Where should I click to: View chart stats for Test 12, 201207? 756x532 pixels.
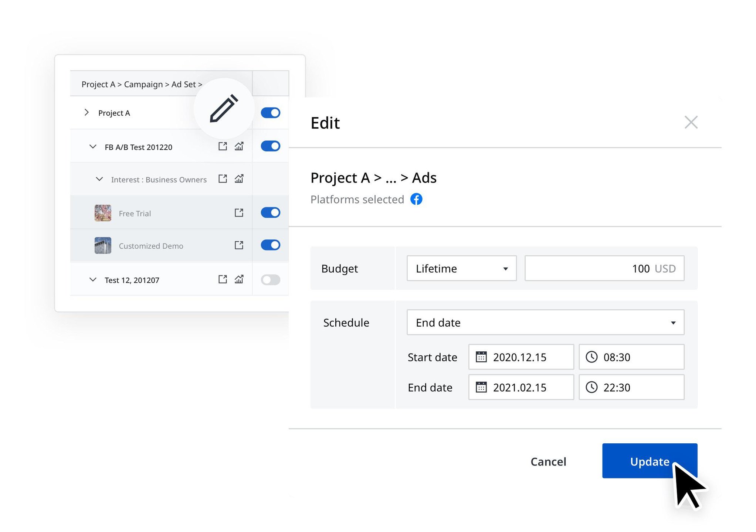tap(239, 279)
